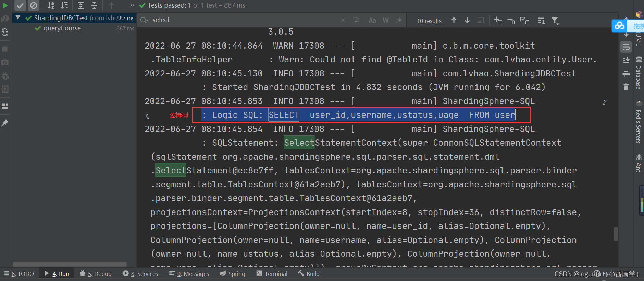Viewport: 644px width, 281px height.
Task: Expand all test tree nodes
Action: point(80,5)
